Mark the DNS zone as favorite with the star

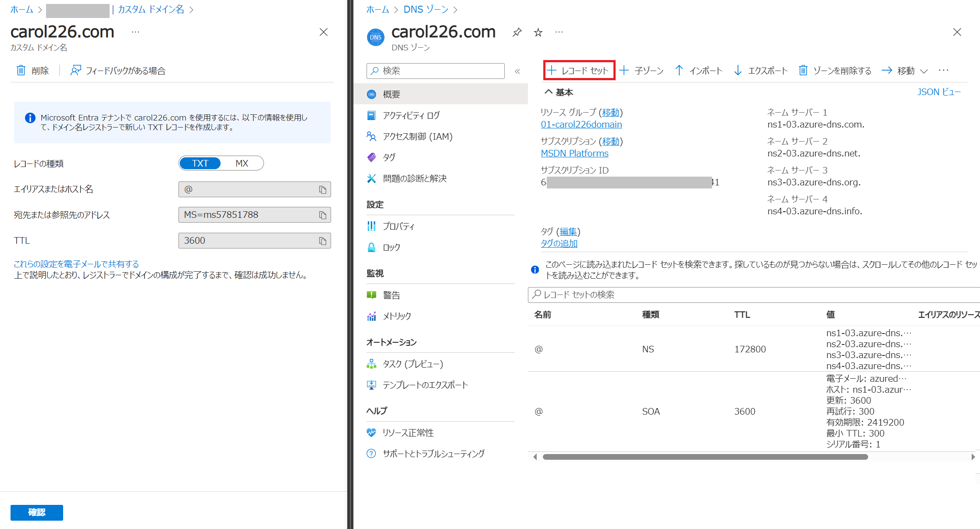(x=538, y=32)
